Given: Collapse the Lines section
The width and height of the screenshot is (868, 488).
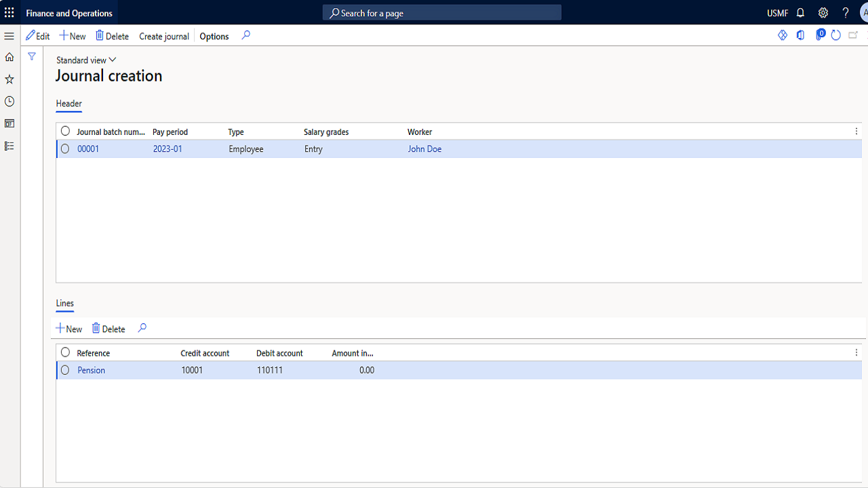Looking at the screenshot, I should (64, 304).
